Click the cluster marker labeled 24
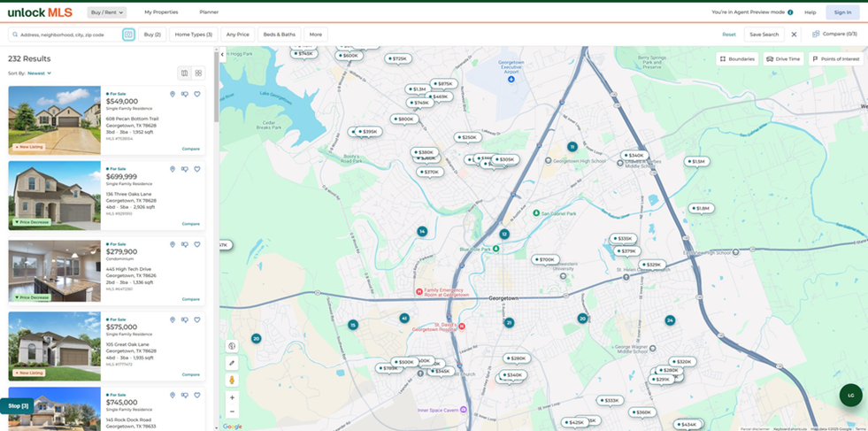This screenshot has height=431, width=868. click(x=670, y=320)
